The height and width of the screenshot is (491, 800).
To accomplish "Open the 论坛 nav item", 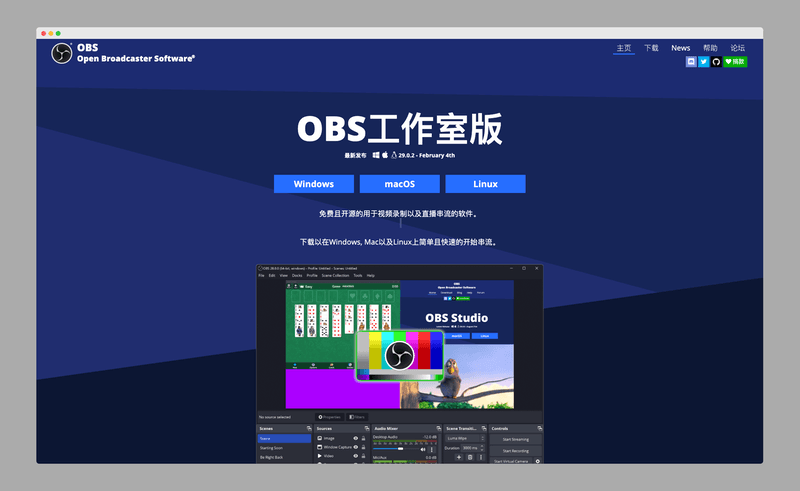I will pos(738,48).
